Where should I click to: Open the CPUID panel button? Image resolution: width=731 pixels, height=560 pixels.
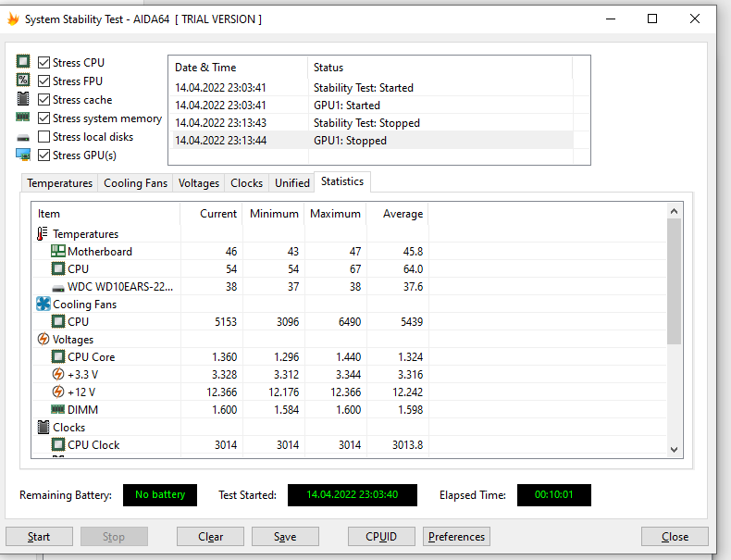(x=381, y=537)
